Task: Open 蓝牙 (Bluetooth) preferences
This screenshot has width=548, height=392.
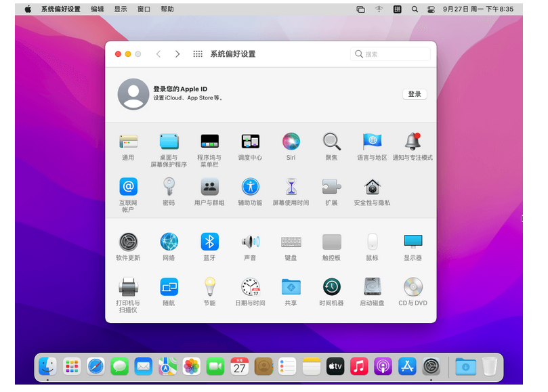Action: tap(210, 242)
